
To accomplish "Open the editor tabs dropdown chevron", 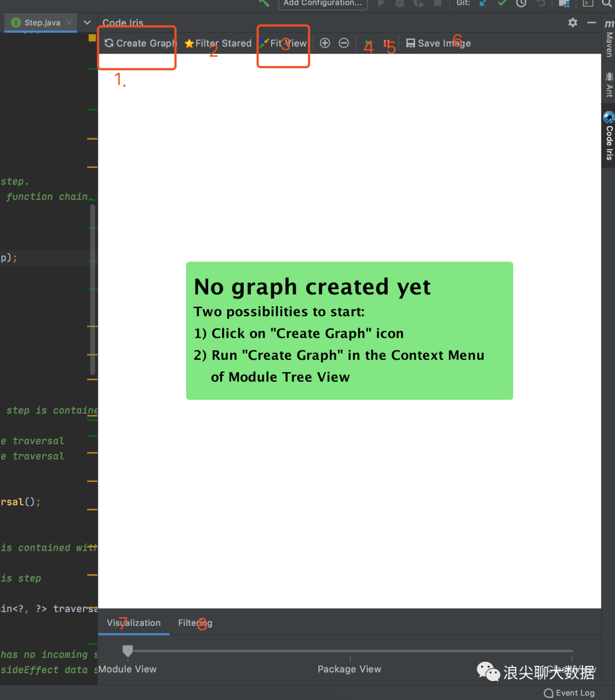I will 87,23.
